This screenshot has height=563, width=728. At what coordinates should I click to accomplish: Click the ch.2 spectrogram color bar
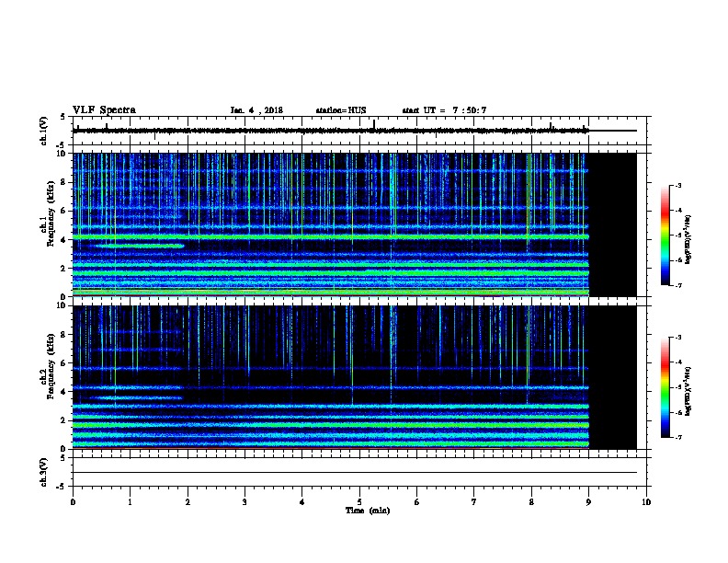point(665,387)
